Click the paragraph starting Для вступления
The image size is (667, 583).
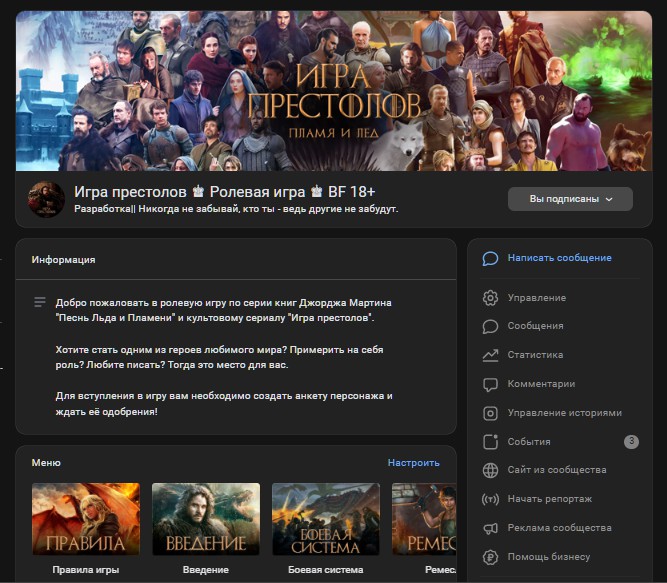point(224,404)
